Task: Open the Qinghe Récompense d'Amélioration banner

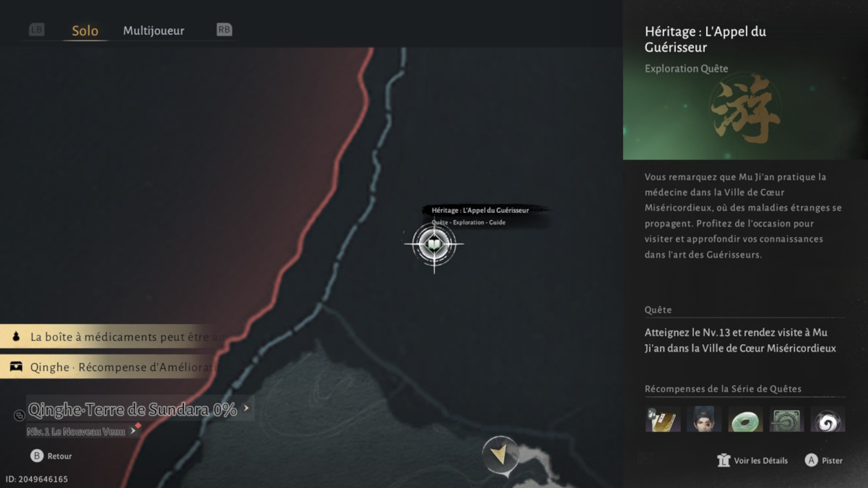Action: point(112,367)
